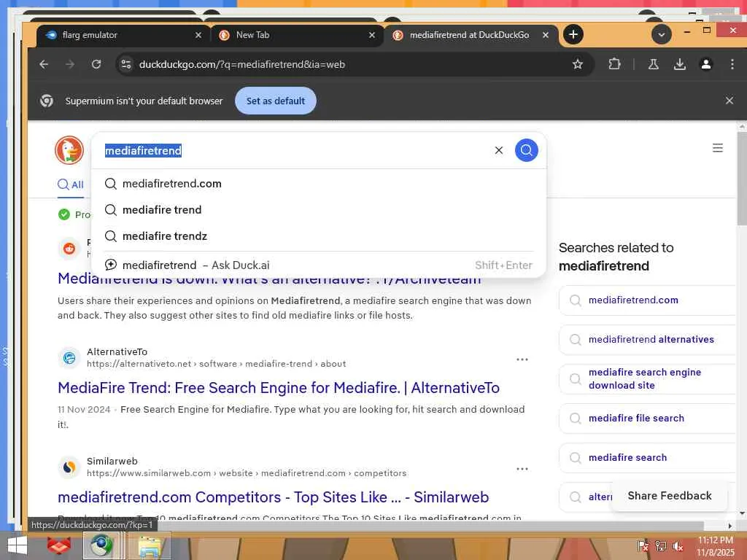Search related mediafire search engine download site
The width and height of the screenshot is (747, 560).
click(648, 379)
